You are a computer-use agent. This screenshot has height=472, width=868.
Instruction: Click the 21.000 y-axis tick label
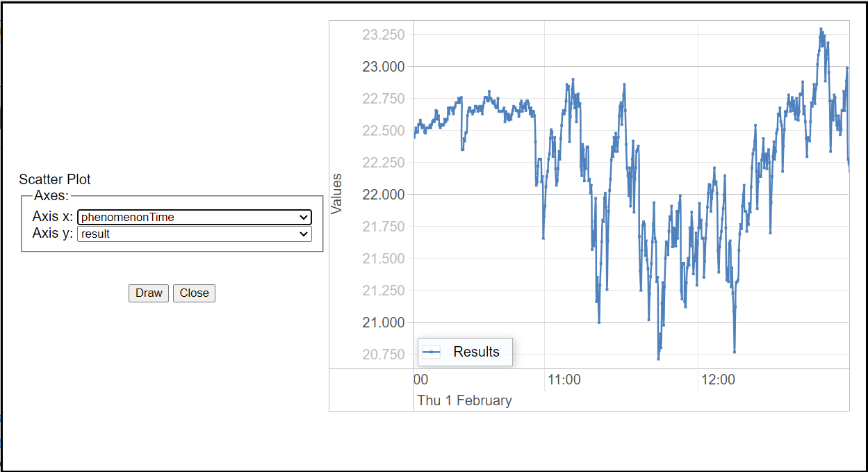point(384,323)
